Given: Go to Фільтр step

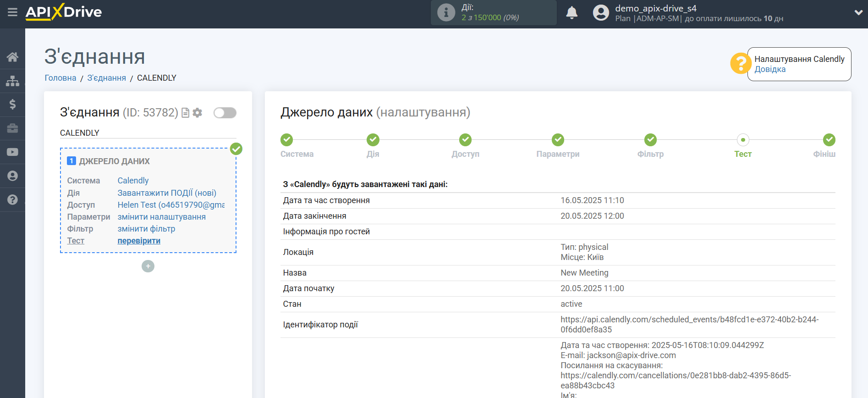Looking at the screenshot, I should [650, 140].
